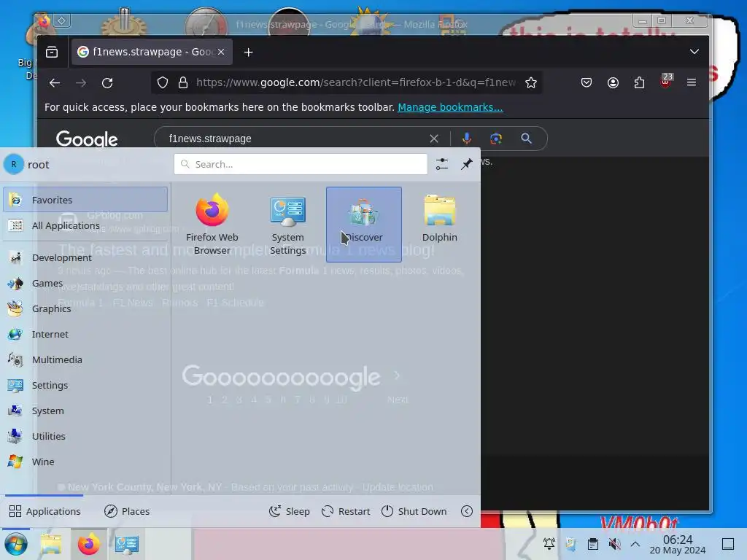
Task: Open the Discover app
Action: click(x=363, y=225)
